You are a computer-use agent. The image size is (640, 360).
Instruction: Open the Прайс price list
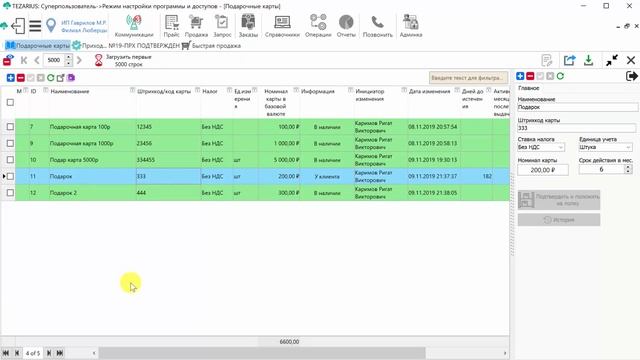[x=171, y=22]
